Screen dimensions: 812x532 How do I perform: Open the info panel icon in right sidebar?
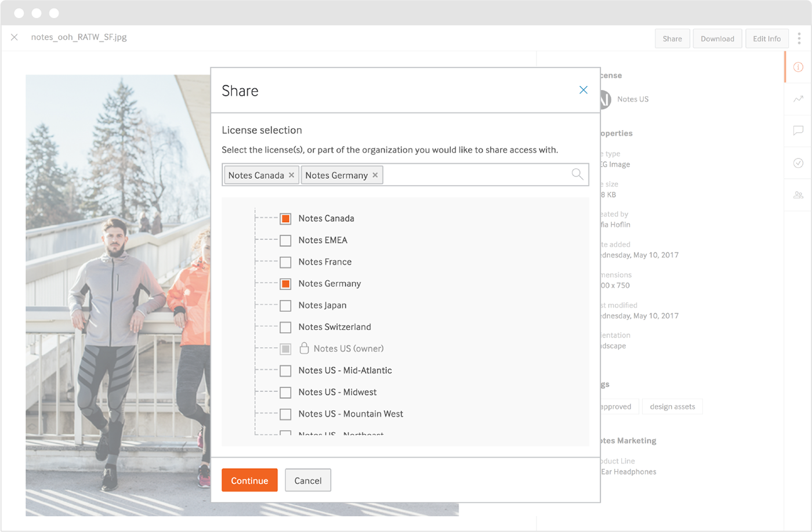coord(798,67)
